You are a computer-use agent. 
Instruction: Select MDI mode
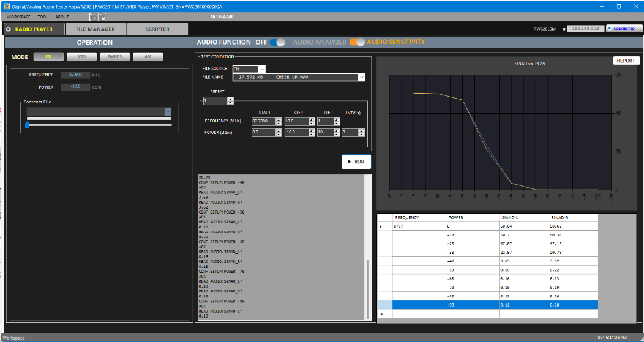coord(82,57)
